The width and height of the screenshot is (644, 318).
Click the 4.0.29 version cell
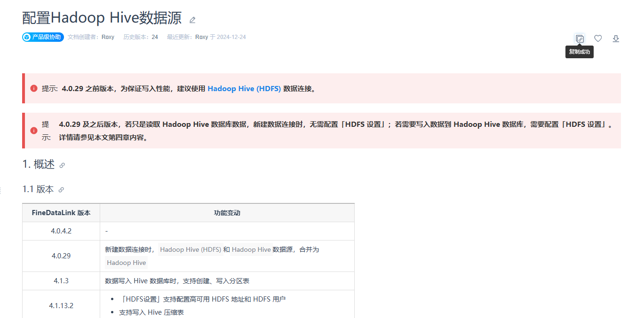pos(61,256)
